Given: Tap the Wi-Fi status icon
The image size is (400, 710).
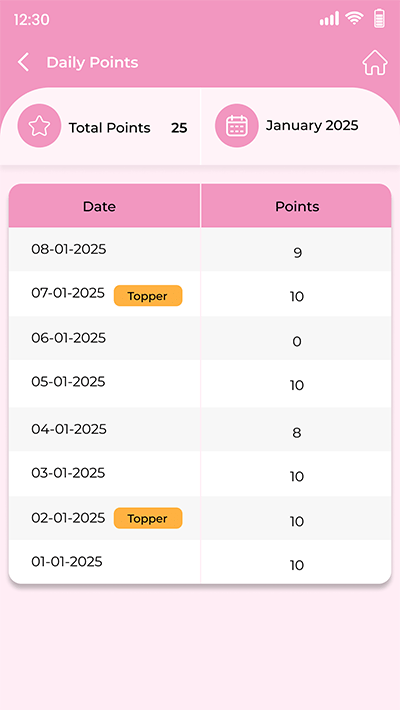Looking at the screenshot, I should [354, 19].
